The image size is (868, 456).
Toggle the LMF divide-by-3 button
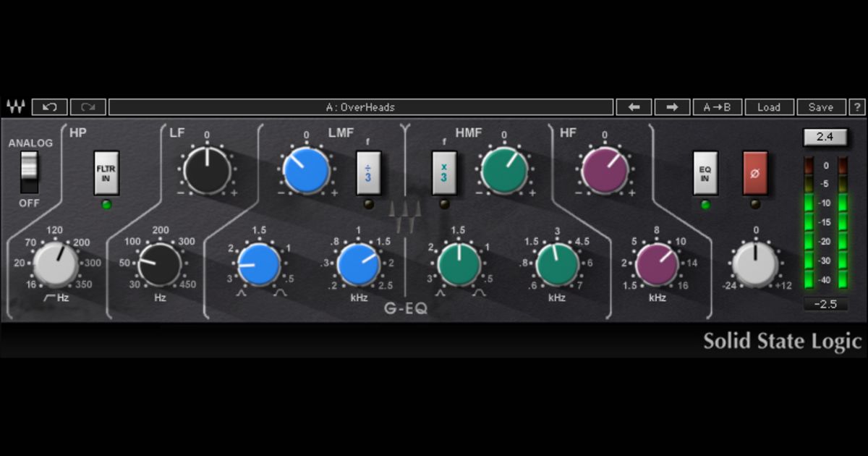click(x=369, y=173)
